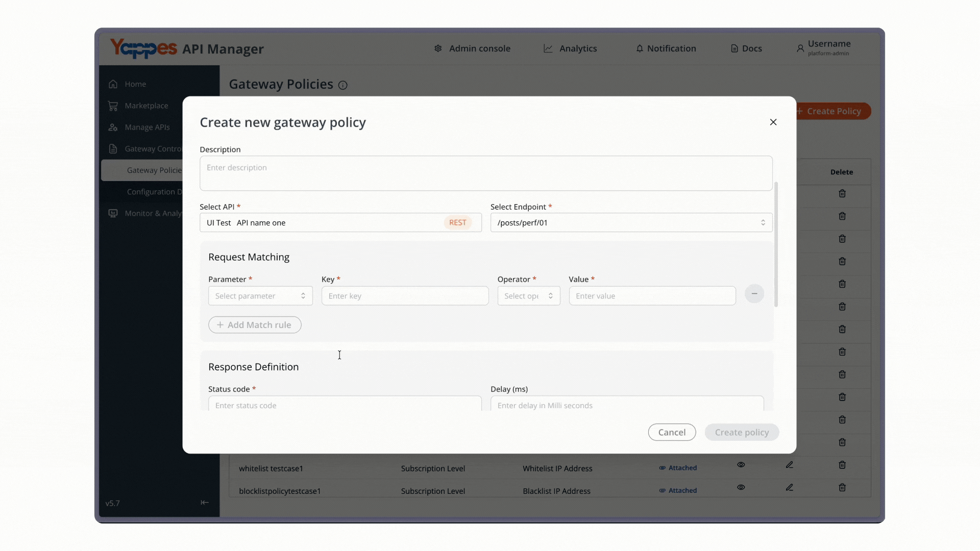Open Manage APIs in sidebar
This screenshot has width=980, height=551.
pyautogui.click(x=139, y=127)
